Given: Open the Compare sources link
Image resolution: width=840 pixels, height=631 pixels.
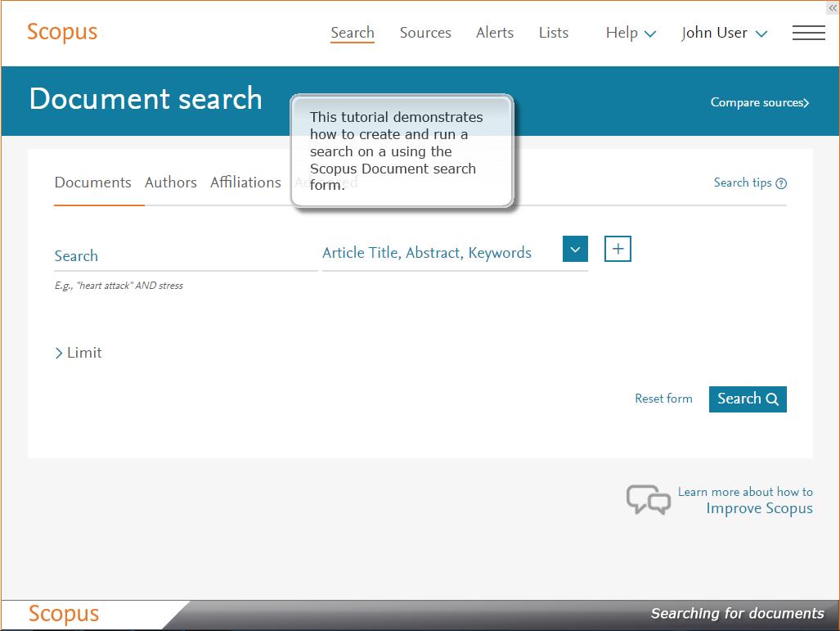Looking at the screenshot, I should pos(759,102).
